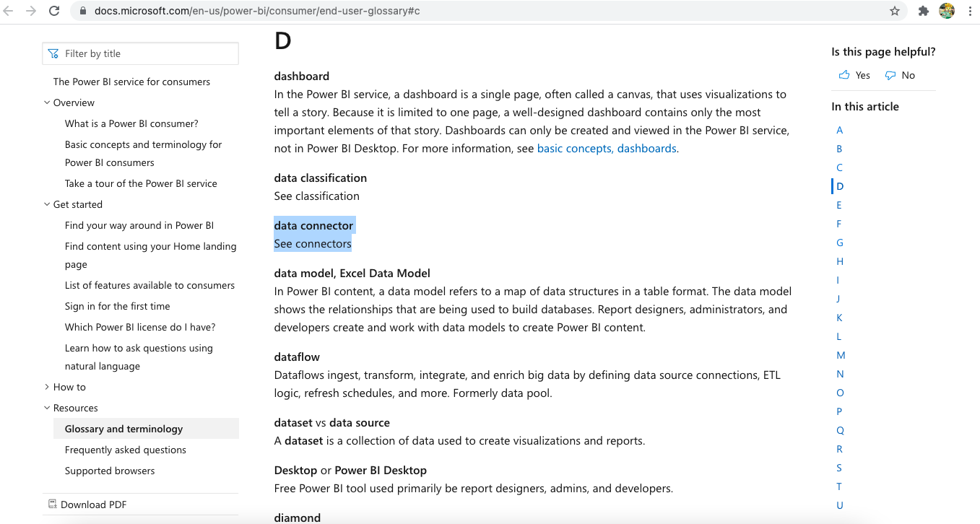Click the thumbs-up Yes feedback icon
This screenshot has width=980, height=524.
pos(844,75)
